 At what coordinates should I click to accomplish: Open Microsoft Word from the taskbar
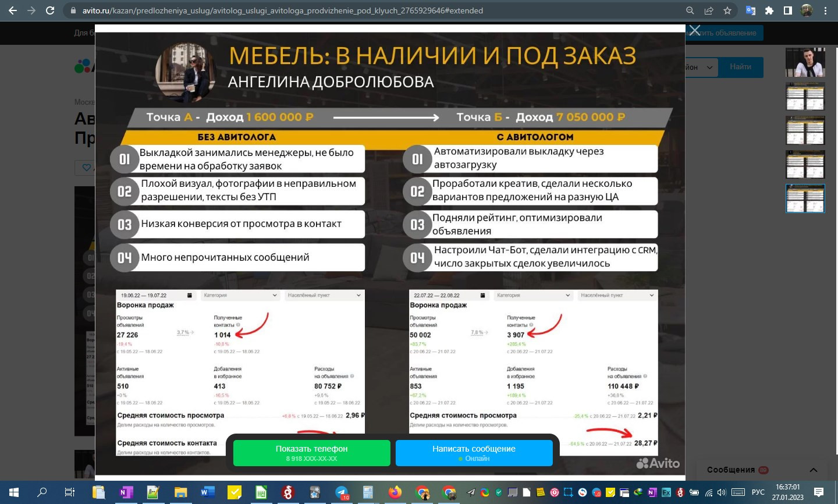click(x=207, y=492)
